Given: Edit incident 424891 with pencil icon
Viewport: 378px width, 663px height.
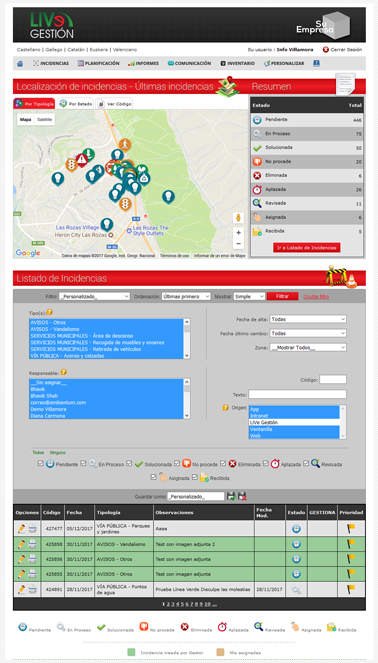Looking at the screenshot, I should (x=21, y=589).
